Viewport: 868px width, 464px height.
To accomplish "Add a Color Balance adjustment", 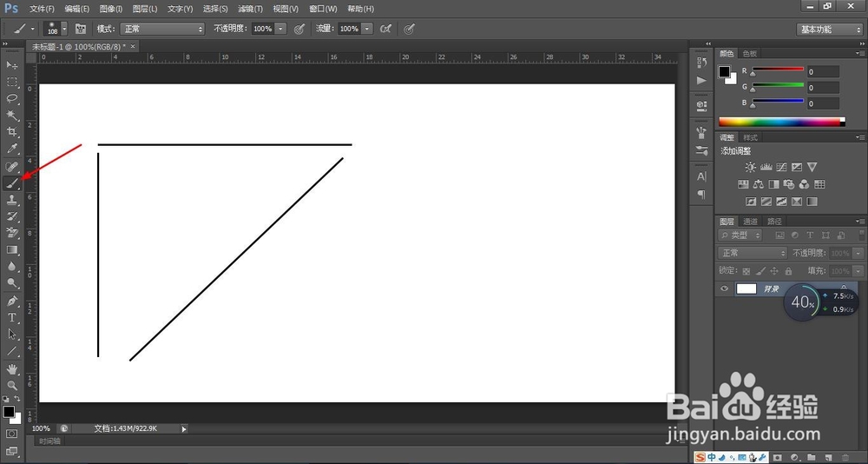I will point(759,184).
